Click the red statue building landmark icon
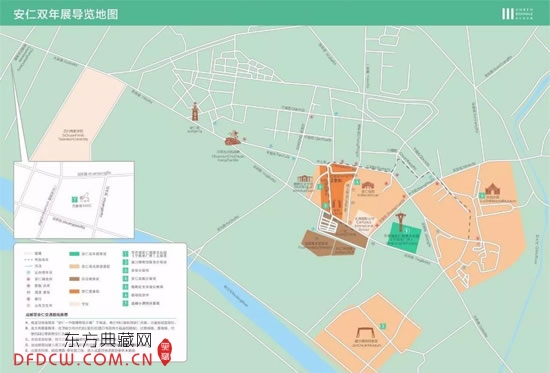 coord(233,138)
